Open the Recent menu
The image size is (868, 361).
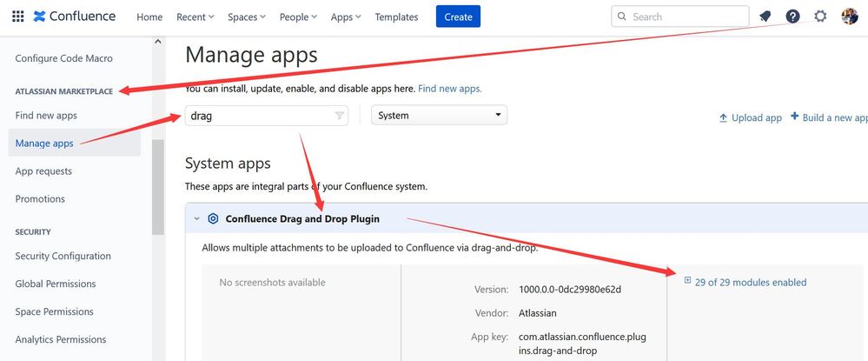195,17
